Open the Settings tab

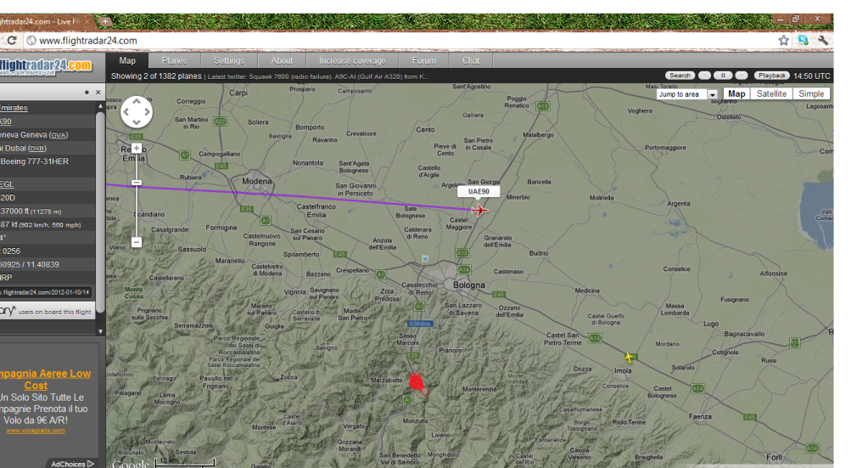pyautogui.click(x=229, y=60)
